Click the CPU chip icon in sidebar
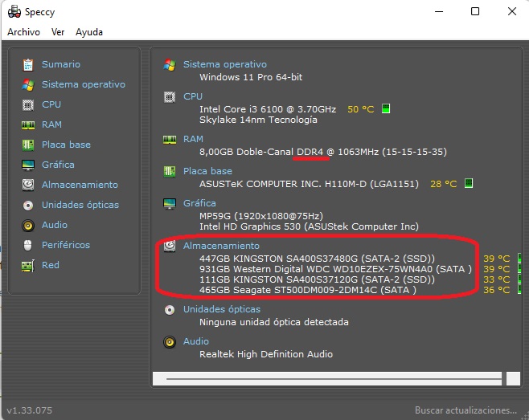Screen dimensions: 529x420 (28, 105)
